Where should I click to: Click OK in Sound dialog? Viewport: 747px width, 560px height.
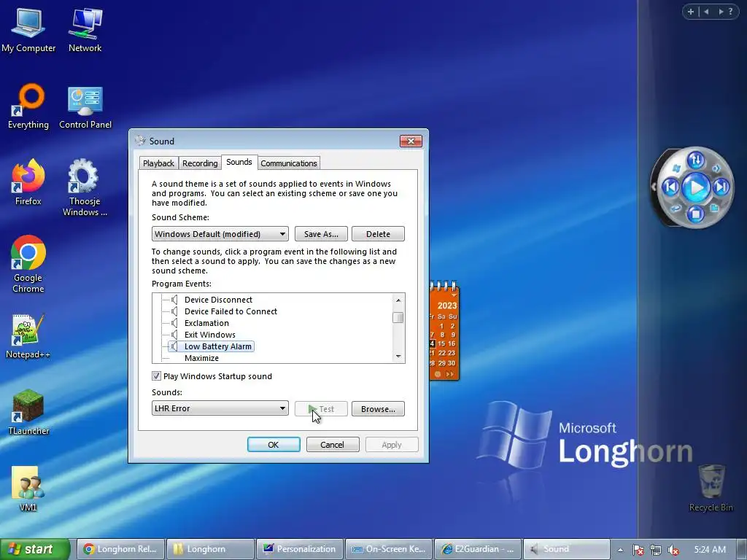(x=274, y=444)
